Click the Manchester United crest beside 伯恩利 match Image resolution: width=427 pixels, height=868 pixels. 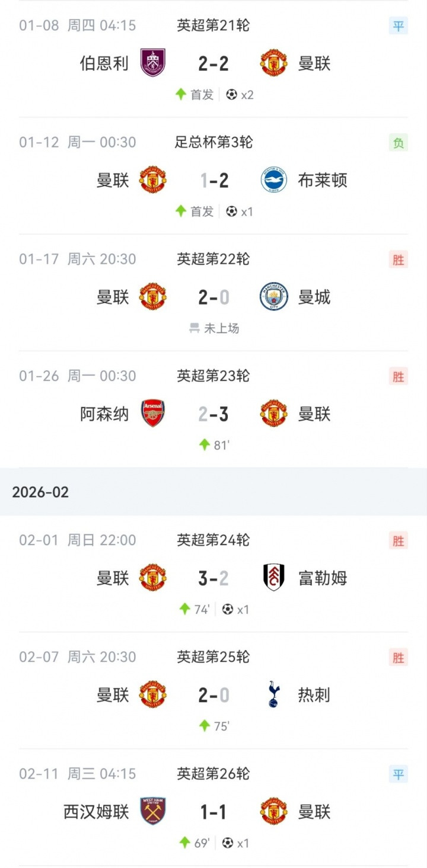274,63
